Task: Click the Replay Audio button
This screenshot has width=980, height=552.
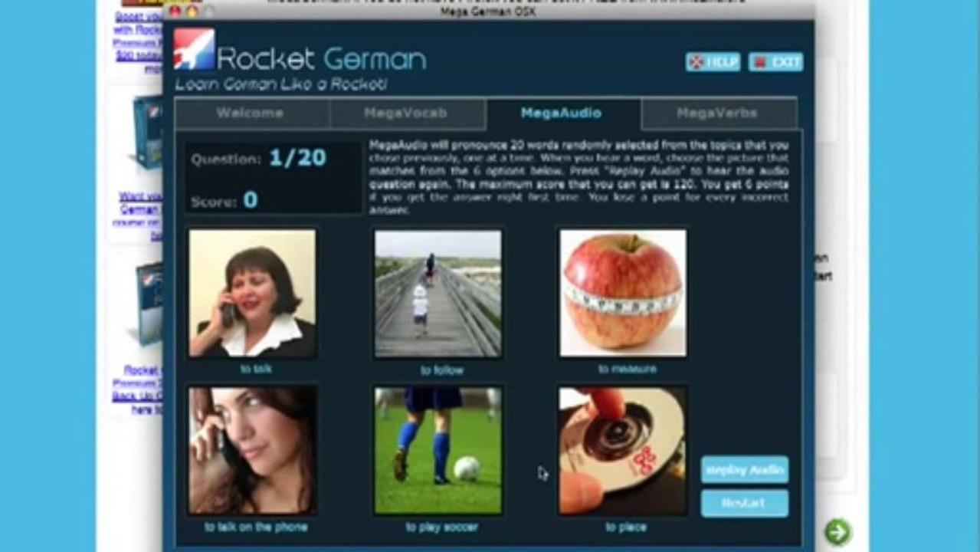Action: (744, 469)
